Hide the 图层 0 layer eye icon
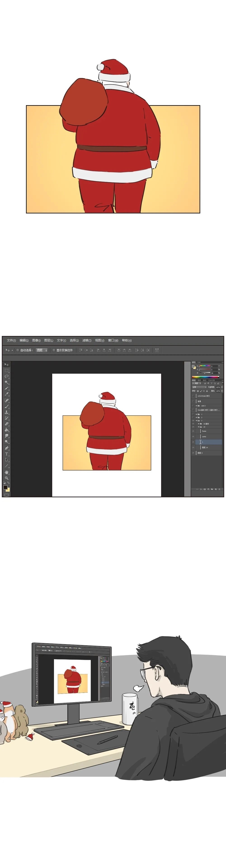This screenshot has height=868, width=226. click(193, 453)
